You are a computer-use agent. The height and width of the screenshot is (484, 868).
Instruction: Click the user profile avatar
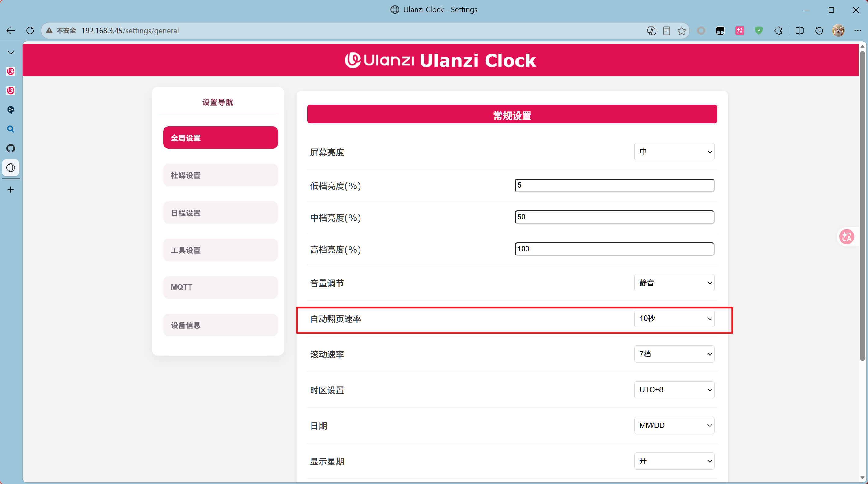(x=838, y=31)
